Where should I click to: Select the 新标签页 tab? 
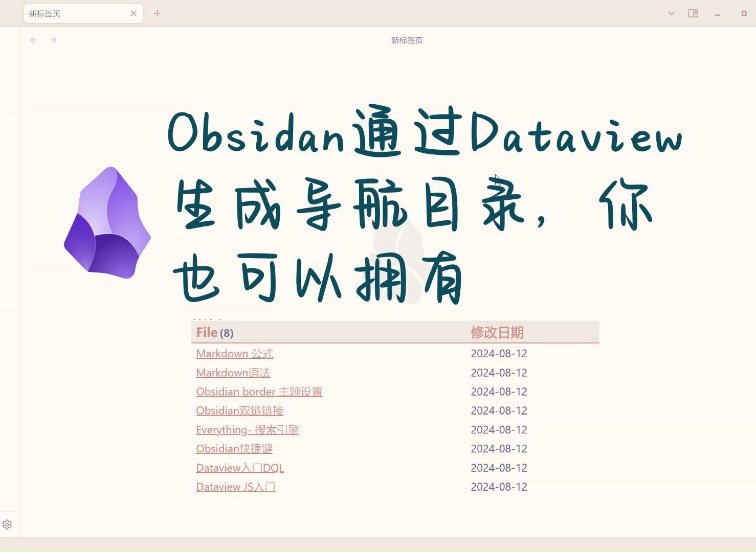point(83,13)
